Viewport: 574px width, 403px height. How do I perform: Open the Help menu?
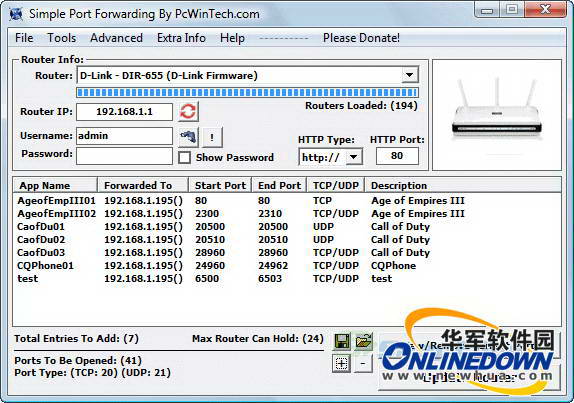232,38
